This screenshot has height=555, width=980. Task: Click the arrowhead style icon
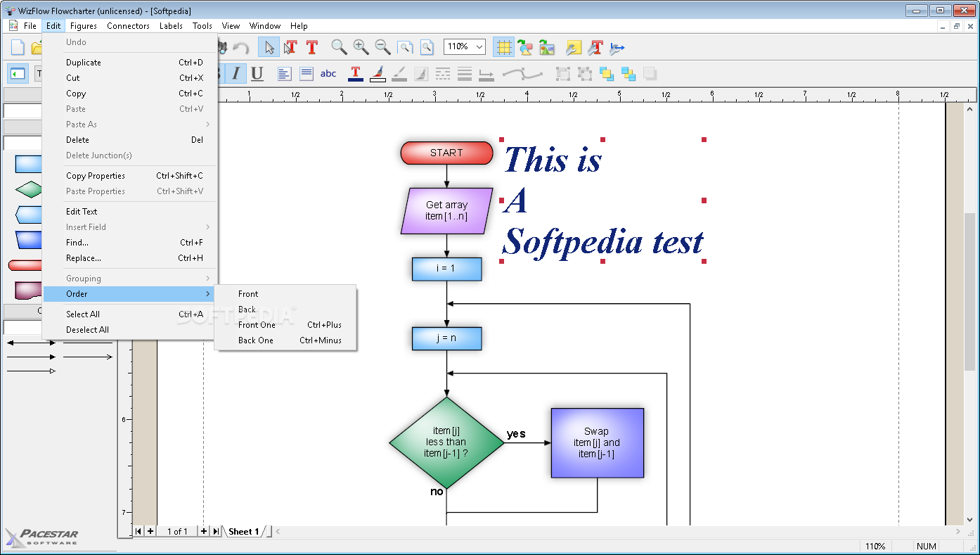point(486,73)
